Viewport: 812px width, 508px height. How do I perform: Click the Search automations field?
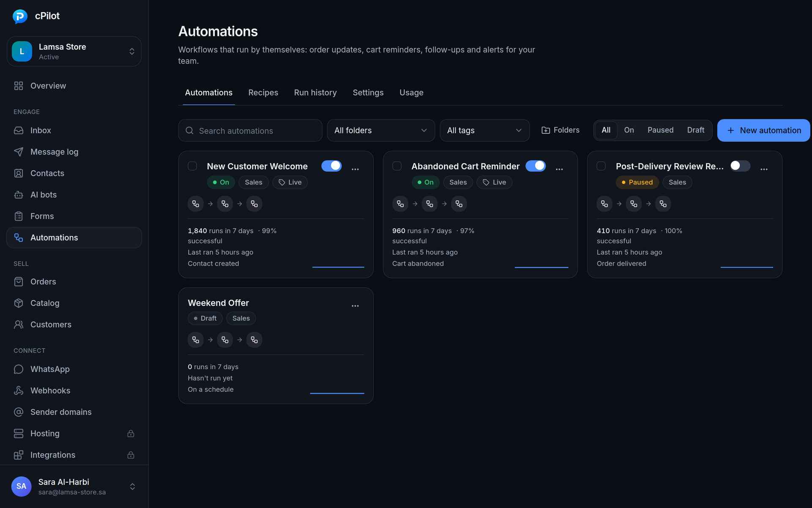click(250, 131)
